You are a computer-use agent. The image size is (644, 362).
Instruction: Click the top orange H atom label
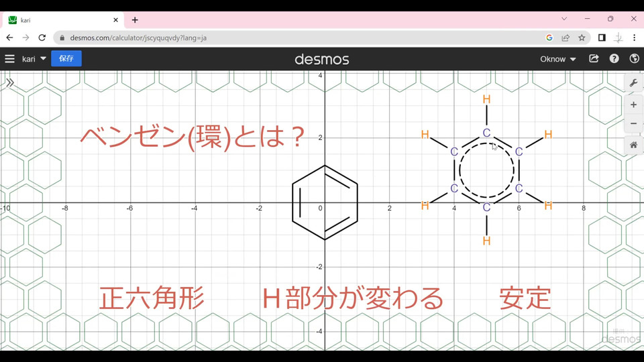pyautogui.click(x=486, y=99)
